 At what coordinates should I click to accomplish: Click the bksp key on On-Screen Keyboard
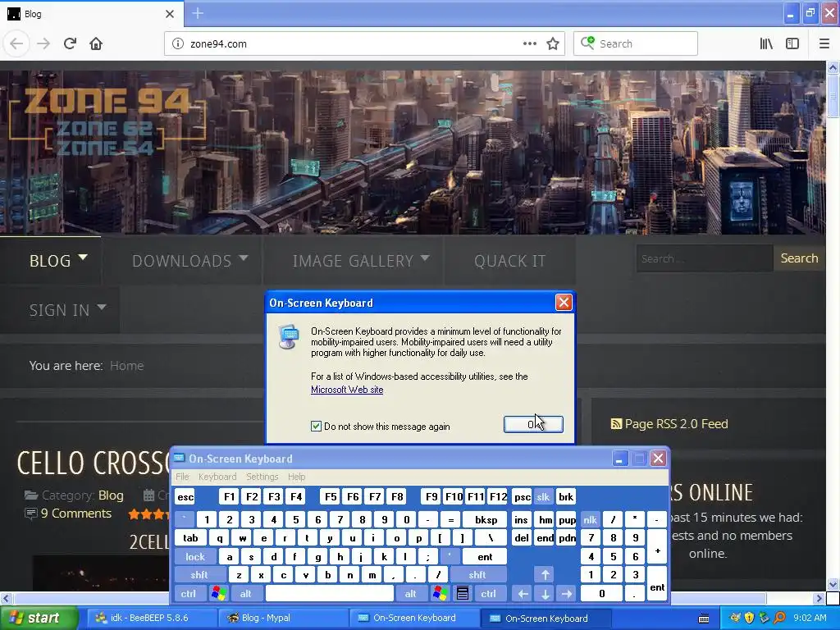(486, 519)
